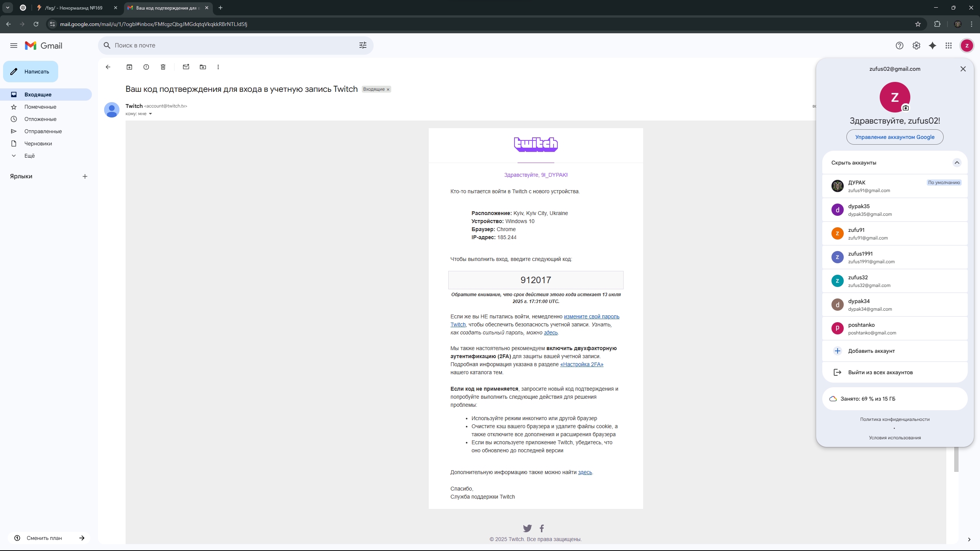Click the search magnifier icon in the mail search
Image resolution: width=980 pixels, height=551 pixels.
point(107,46)
